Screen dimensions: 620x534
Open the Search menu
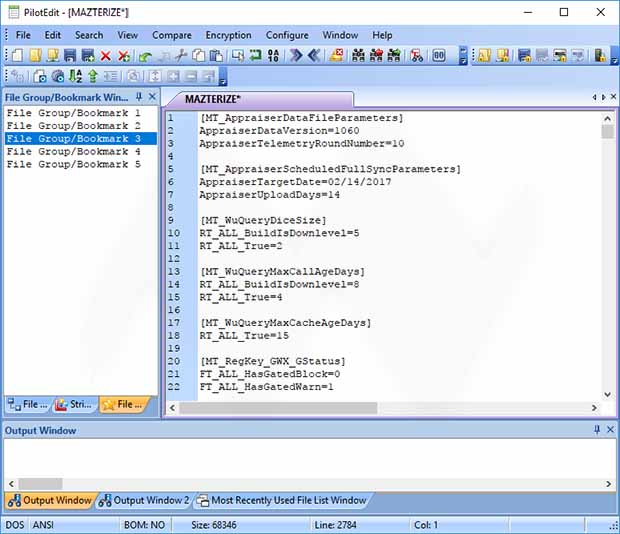coord(89,35)
